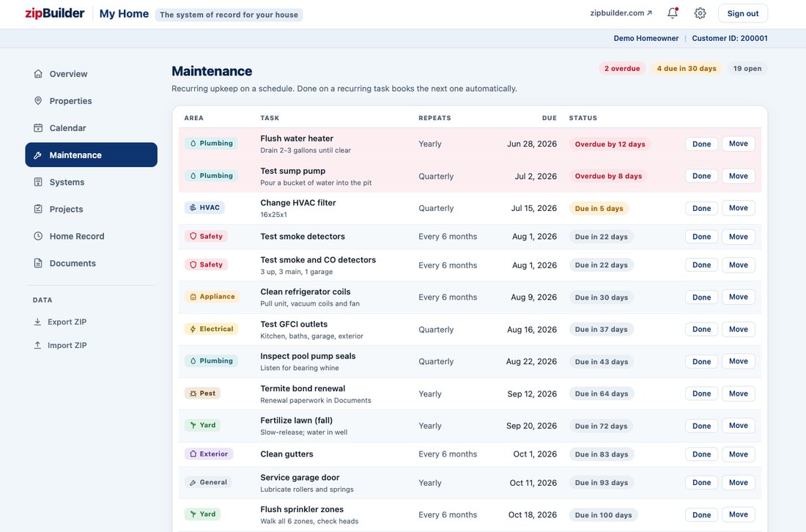Click the Projects clipboard icon in sidebar
Screen dimensions: 806x532
pos(38,209)
